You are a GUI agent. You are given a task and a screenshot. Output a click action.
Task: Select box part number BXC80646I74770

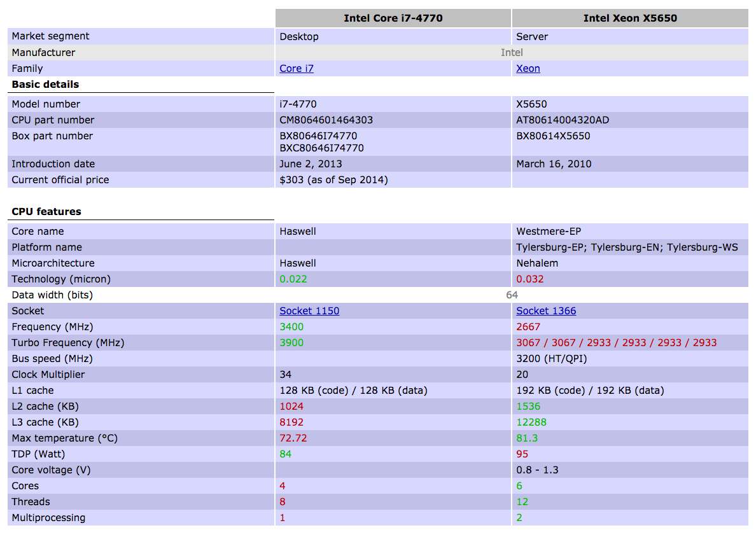[321, 148]
